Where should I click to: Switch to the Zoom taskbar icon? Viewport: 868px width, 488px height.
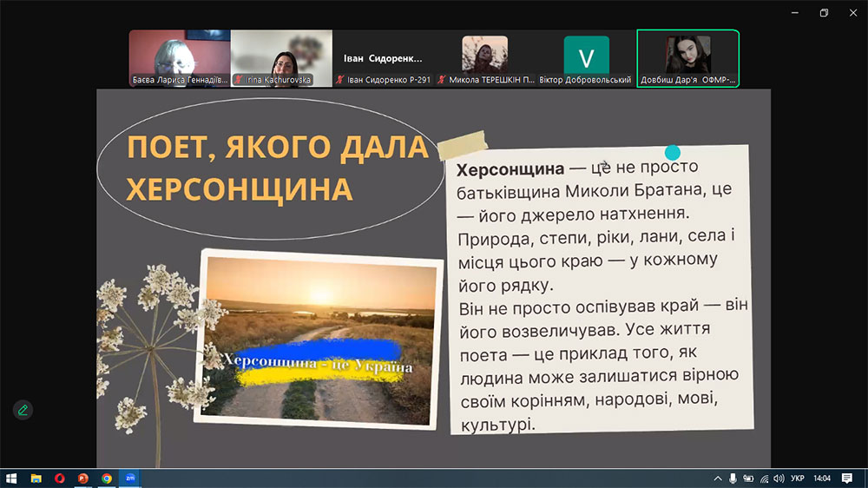[130, 478]
